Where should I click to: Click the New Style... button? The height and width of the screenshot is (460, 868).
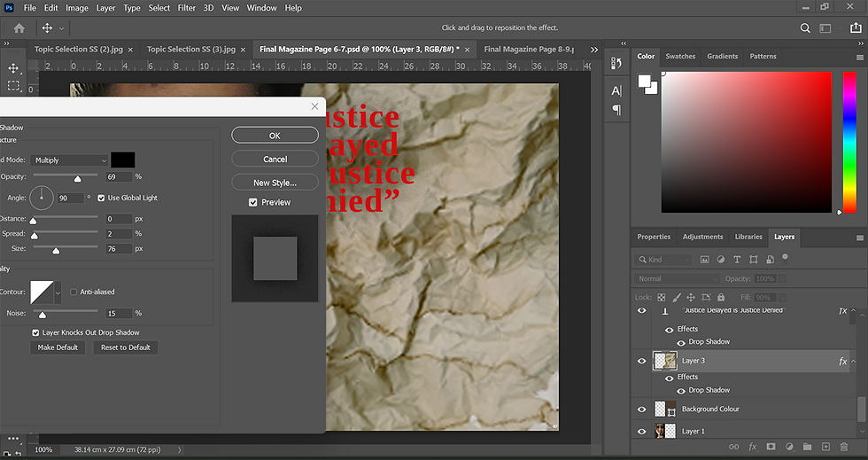pyautogui.click(x=275, y=183)
